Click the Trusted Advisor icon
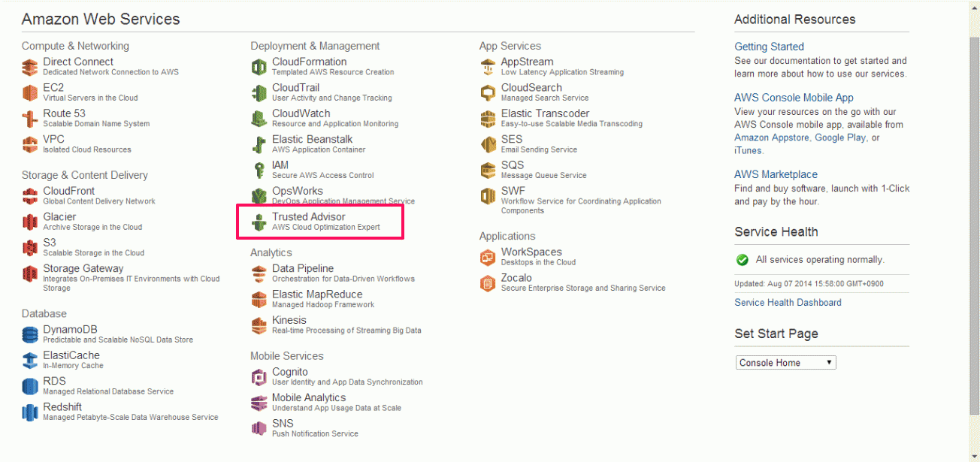980x462 pixels. 259,222
